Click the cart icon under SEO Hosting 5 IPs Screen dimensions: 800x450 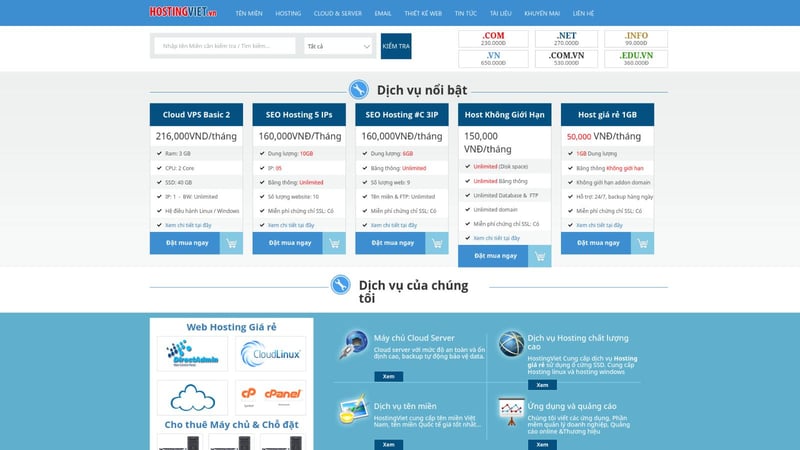(334, 243)
